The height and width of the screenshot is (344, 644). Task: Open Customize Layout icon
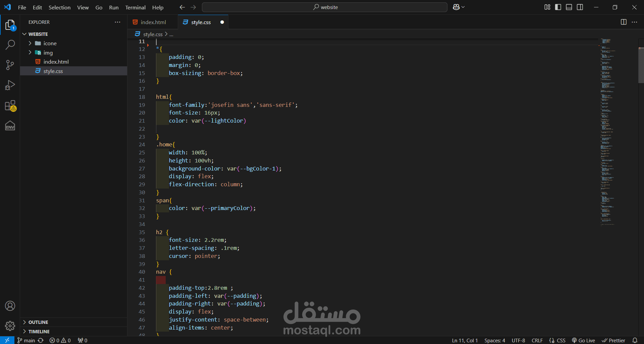pos(547,7)
